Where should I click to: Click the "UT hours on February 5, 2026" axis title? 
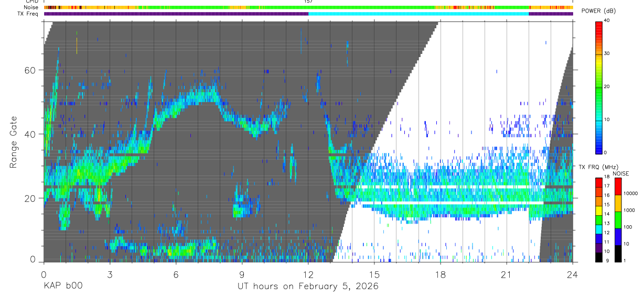(308, 287)
